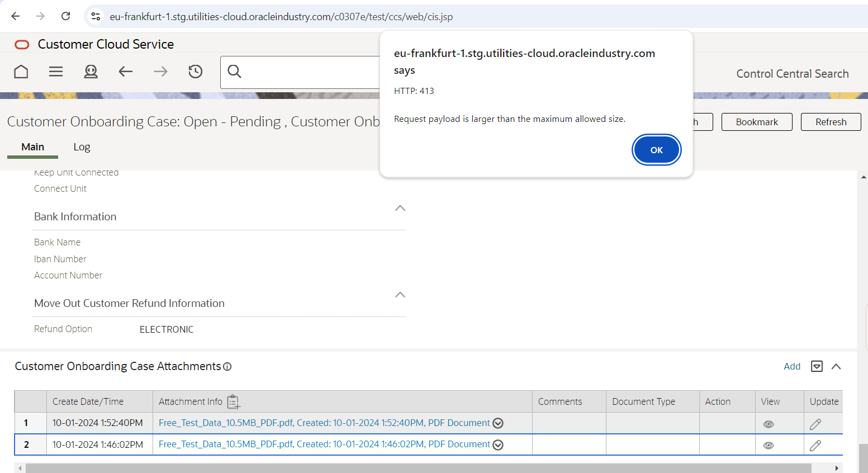Click the Attachment Info clipboard icon
The width and height of the screenshot is (868, 473).
[234, 402]
